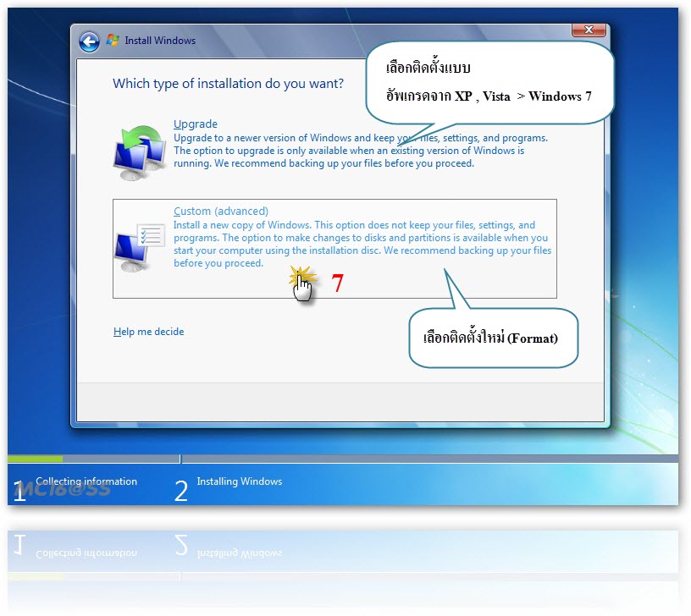Click the 'Install Windows' title text
The height and width of the screenshot is (616, 691).
click(160, 41)
